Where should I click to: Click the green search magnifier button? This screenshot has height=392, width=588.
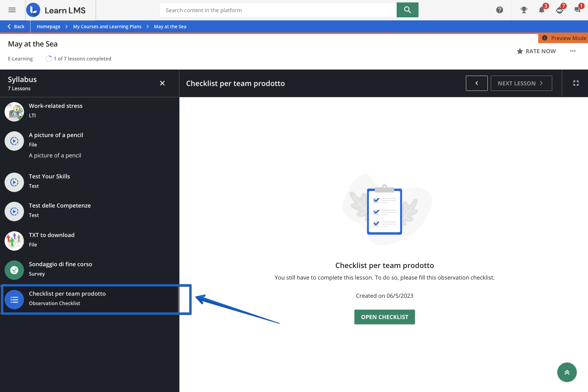(407, 10)
